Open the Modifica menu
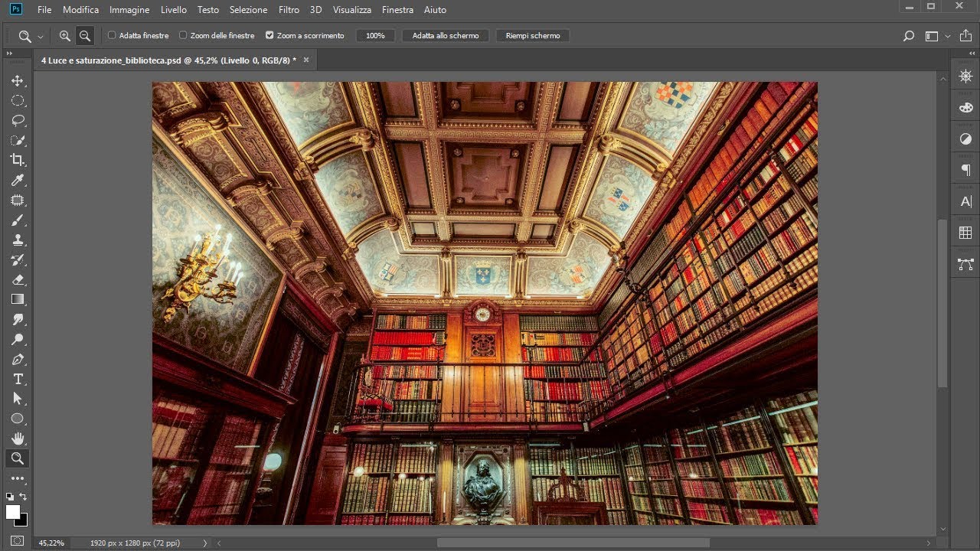Screen dimensions: 980x551 tap(80, 10)
